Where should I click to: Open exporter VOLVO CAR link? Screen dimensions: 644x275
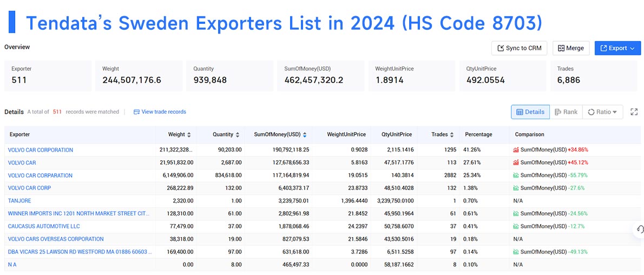(22, 163)
